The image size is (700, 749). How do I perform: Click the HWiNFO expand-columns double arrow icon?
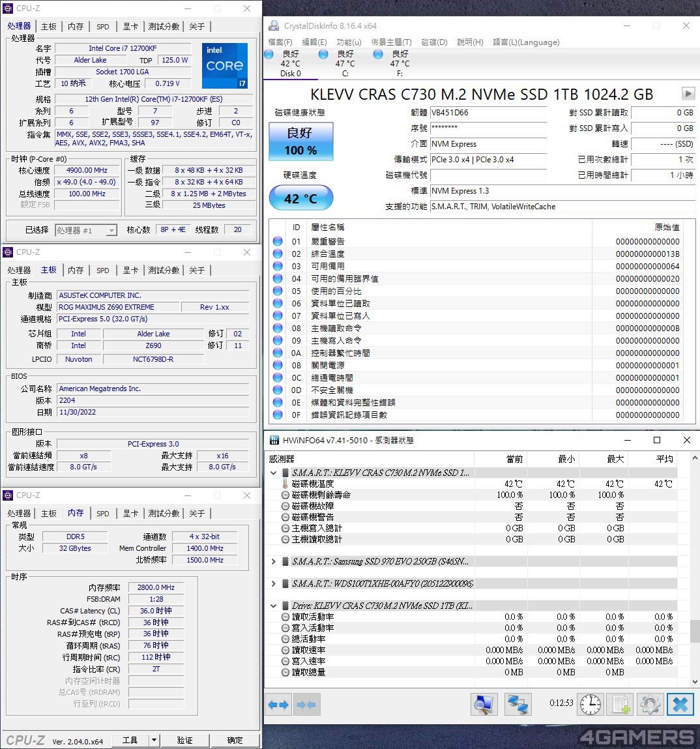[278, 705]
